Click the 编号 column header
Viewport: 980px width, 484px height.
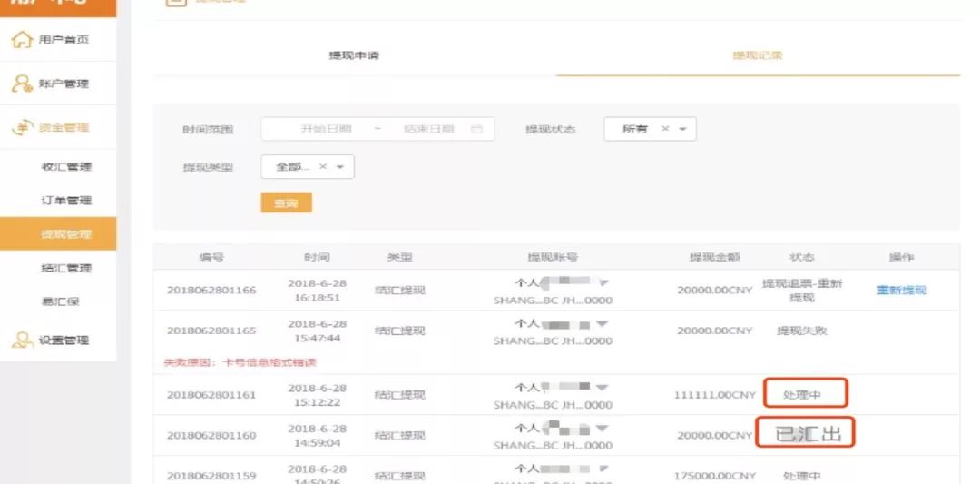click(211, 257)
